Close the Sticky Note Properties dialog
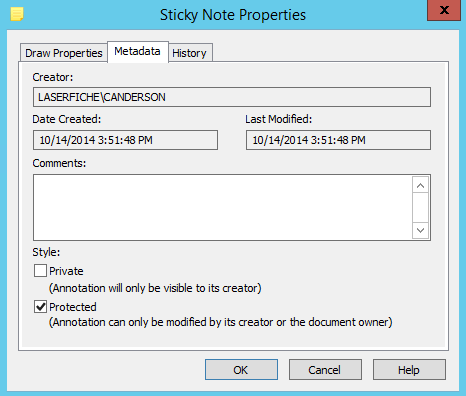This screenshot has width=466, height=396. tap(444, 10)
